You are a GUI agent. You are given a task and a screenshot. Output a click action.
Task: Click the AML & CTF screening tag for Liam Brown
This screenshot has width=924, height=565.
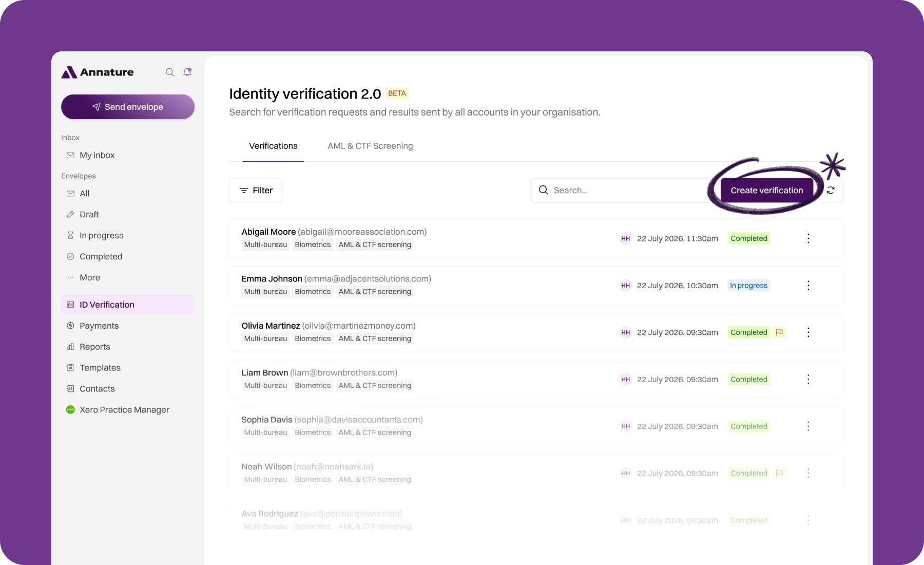pos(375,386)
